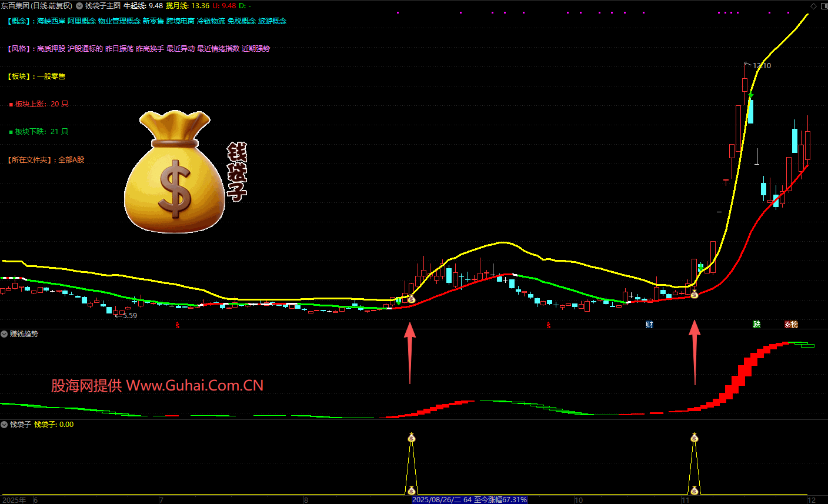828x504 pixels.
Task: Expand the 赚钱趋势 sub-chart indicator menu
Action: click(5, 334)
